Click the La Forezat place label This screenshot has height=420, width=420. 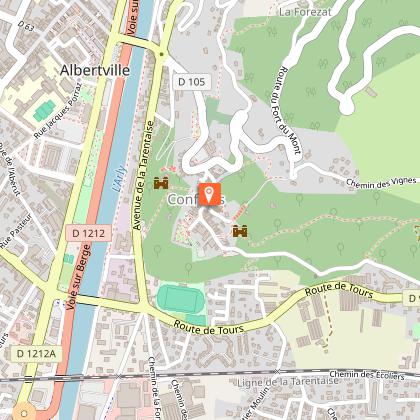pos(305,12)
